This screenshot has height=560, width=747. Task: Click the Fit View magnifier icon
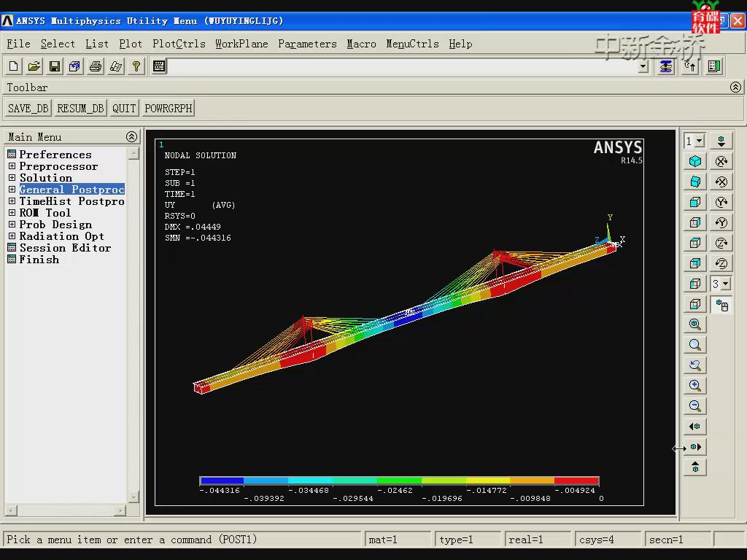[x=695, y=324]
